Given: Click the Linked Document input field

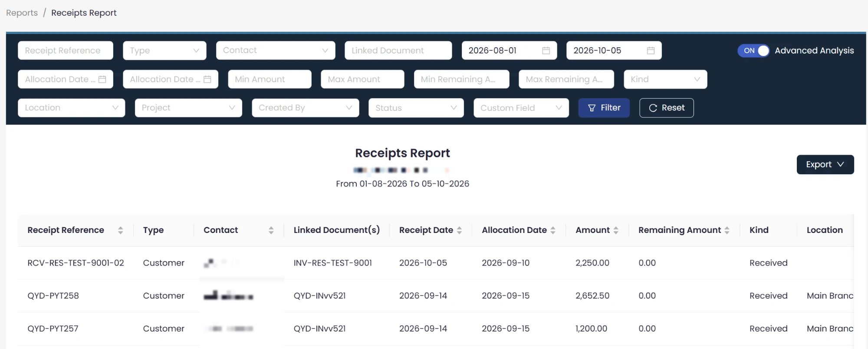Looking at the screenshot, I should point(398,50).
